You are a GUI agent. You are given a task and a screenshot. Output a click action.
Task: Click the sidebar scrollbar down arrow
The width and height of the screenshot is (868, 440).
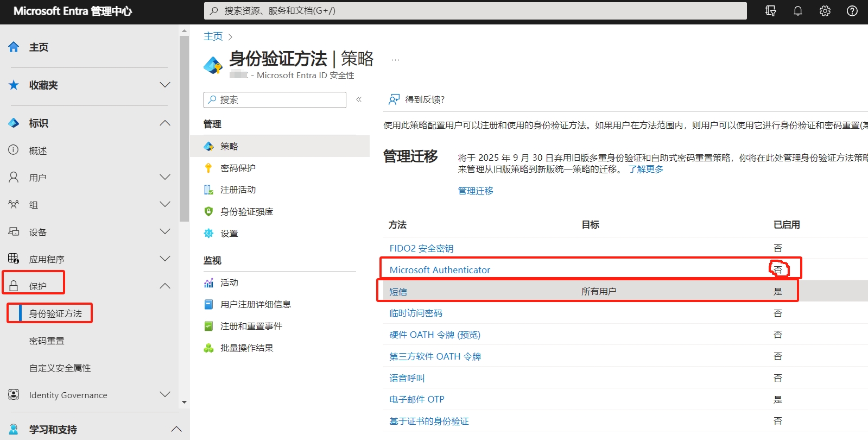point(184,403)
